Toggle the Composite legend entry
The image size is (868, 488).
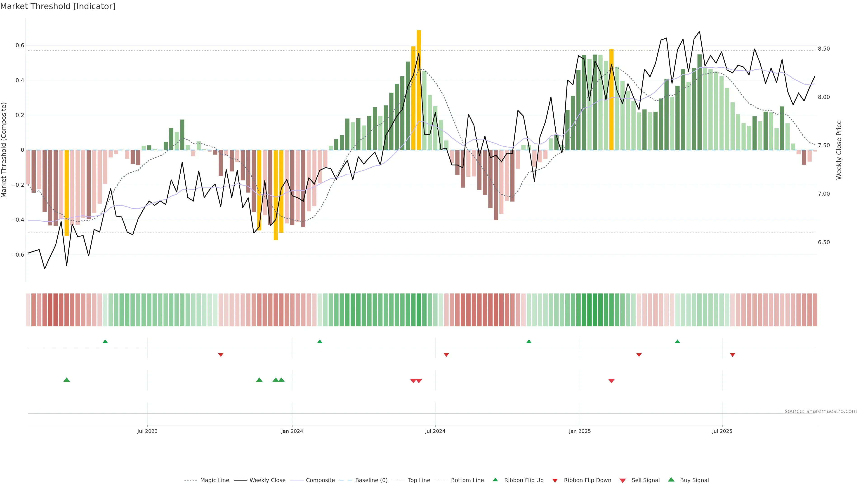pyautogui.click(x=320, y=480)
